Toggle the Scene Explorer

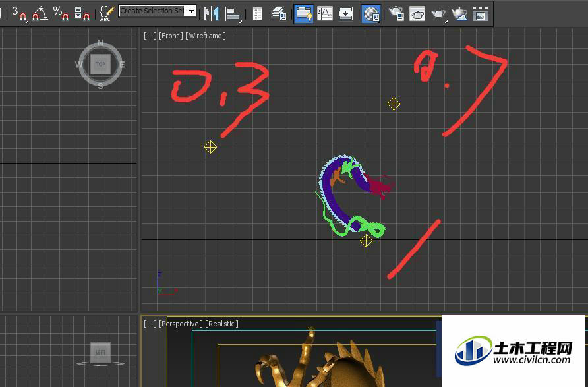point(257,14)
